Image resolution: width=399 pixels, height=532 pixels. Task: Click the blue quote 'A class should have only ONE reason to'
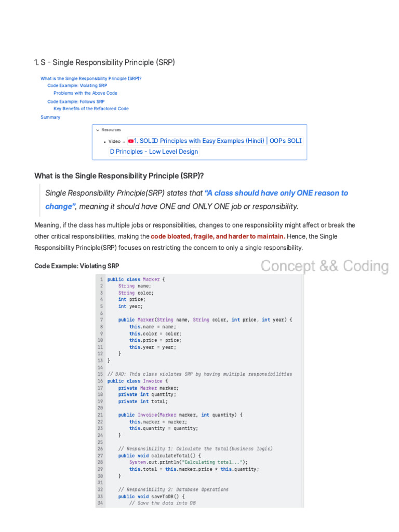[x=276, y=193]
